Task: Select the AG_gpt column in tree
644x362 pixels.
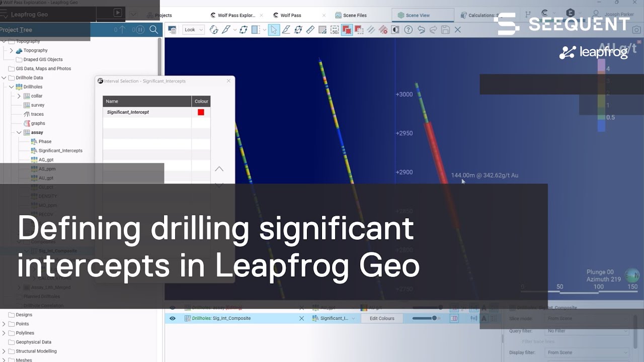Action: click(x=46, y=160)
